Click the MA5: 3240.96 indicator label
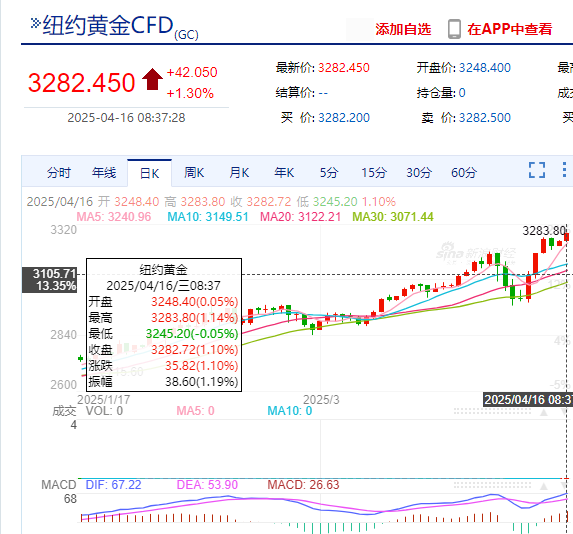Image resolution: width=573 pixels, height=534 pixels. coord(114,217)
